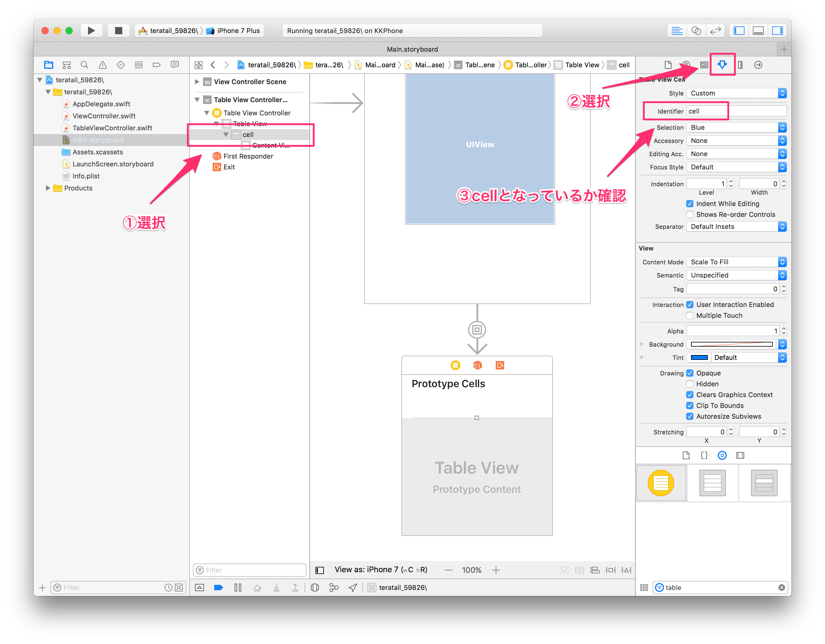Enable Shows Re-order Controls

coord(690,214)
